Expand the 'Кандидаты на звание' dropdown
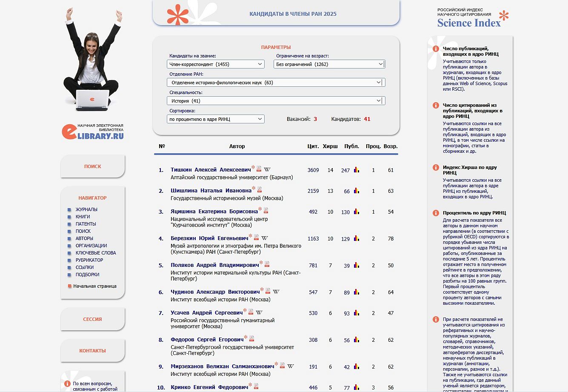Screen dimensions: 568x392 point(215,64)
